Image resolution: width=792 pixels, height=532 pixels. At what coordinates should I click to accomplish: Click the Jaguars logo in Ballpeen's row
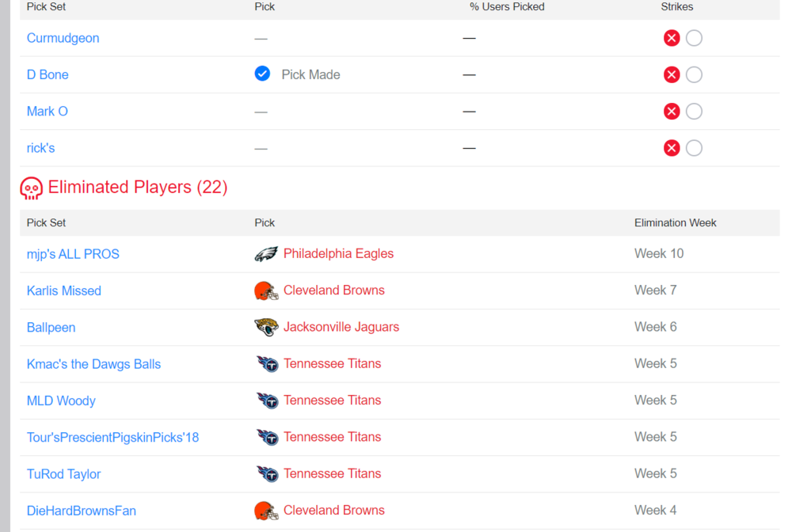click(x=266, y=327)
